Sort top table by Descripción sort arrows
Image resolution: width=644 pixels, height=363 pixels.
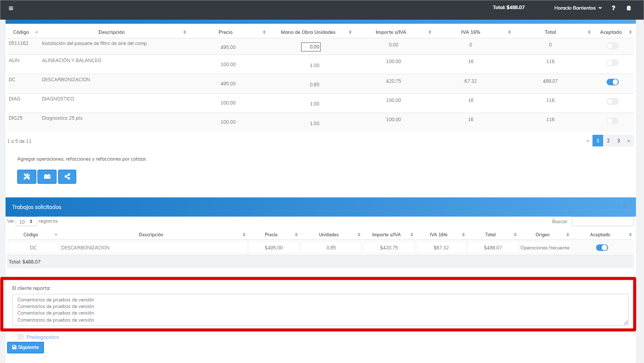coord(185,32)
